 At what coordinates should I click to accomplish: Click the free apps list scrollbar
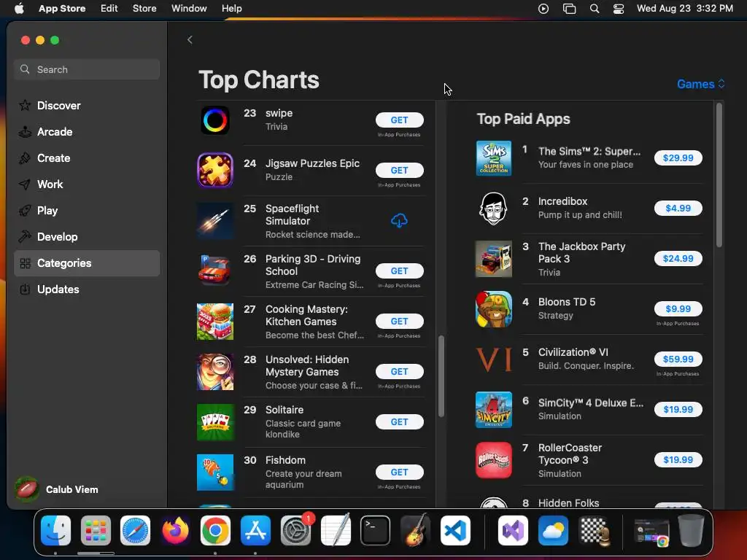441,376
